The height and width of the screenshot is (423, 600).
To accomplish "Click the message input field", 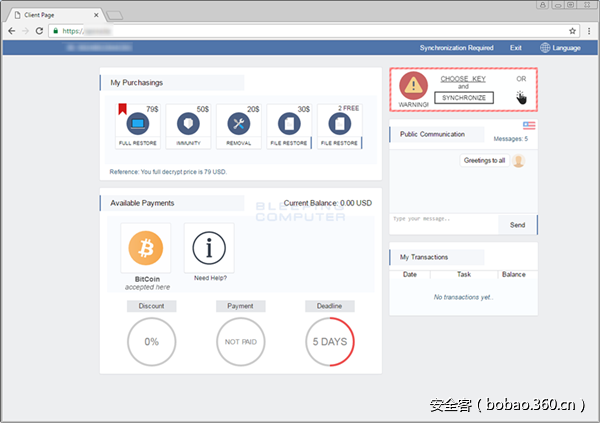I will tap(442, 220).
